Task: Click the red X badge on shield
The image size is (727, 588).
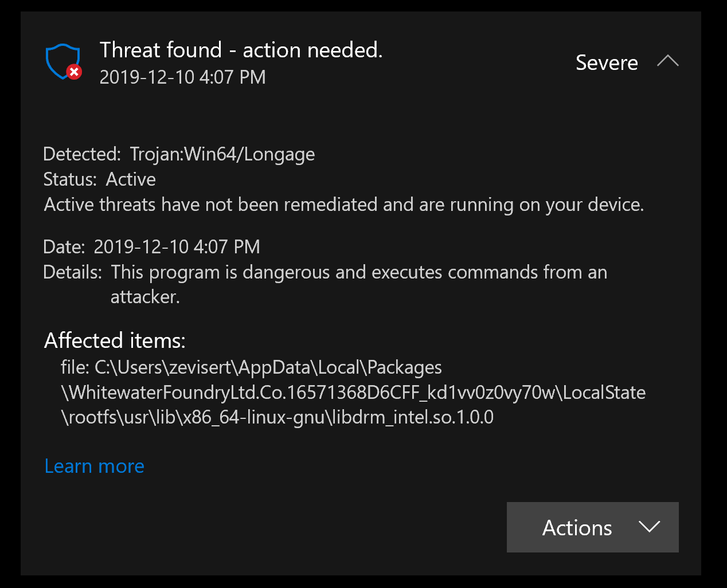Action: pos(74,72)
